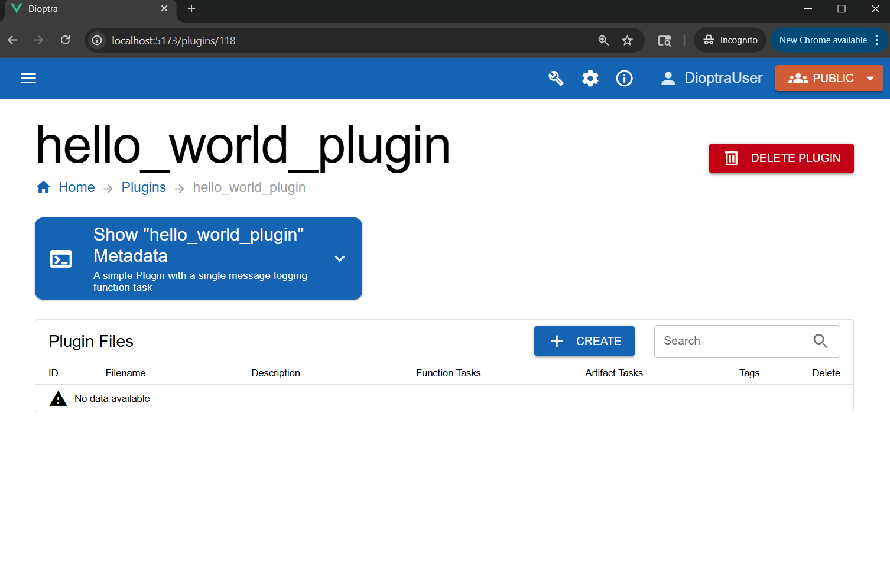Expand the hello_world_plugin Metadata panel
Image resolution: width=890 pixels, height=588 pixels.
pyautogui.click(x=340, y=258)
